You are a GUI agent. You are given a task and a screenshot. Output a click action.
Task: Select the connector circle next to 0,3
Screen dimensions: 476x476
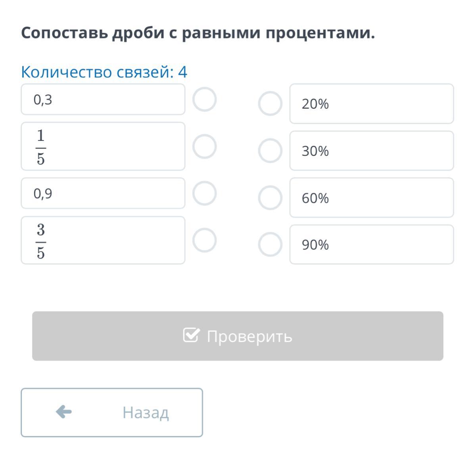[204, 100]
